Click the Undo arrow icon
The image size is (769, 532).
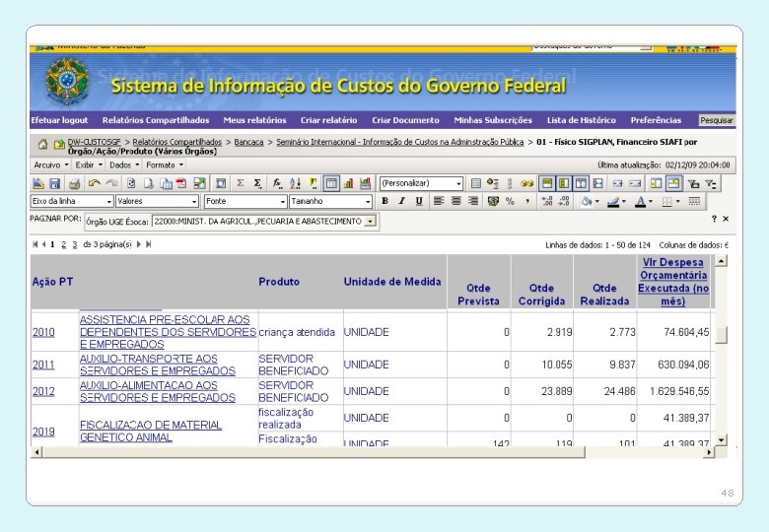coord(95,183)
